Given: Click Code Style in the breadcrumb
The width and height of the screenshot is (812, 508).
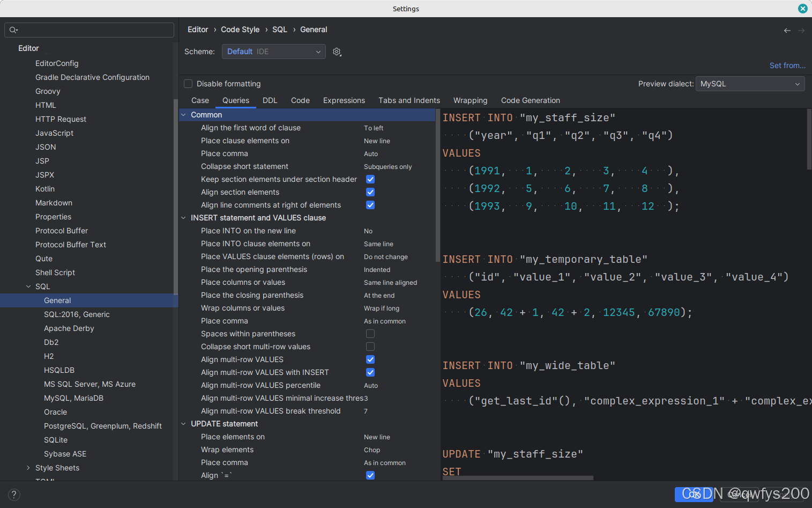Looking at the screenshot, I should [240, 30].
